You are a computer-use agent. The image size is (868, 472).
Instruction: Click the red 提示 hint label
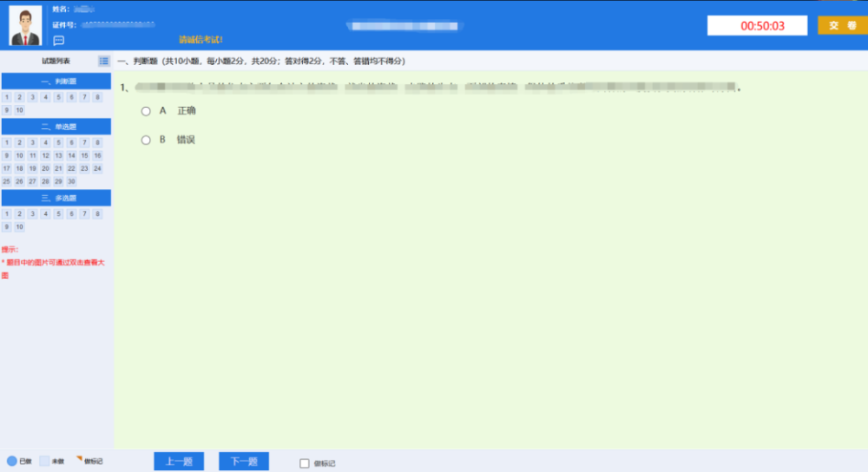pyautogui.click(x=10, y=250)
